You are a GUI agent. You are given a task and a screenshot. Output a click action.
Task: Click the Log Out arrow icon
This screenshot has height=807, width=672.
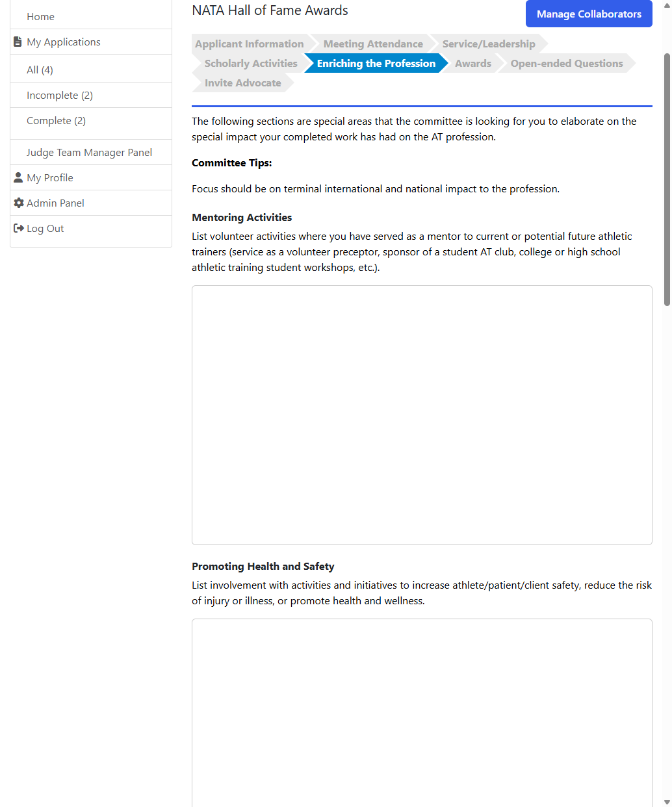(x=18, y=228)
